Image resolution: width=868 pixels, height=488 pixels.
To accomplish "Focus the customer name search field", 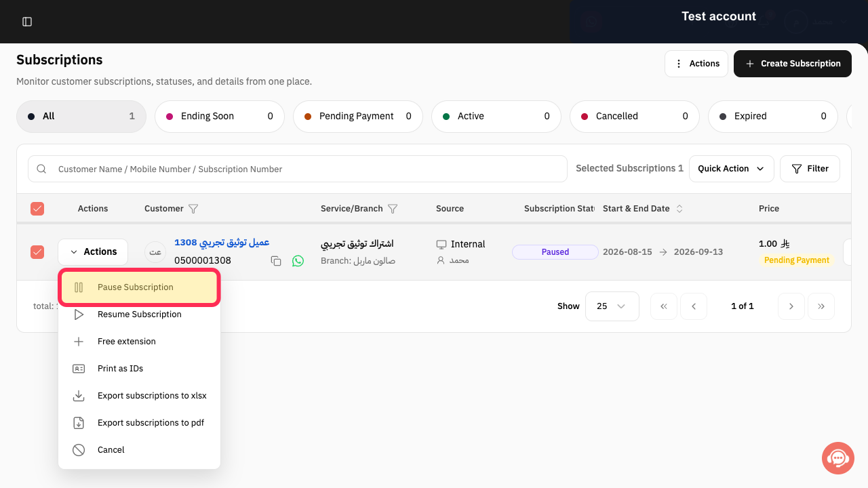I will [x=298, y=169].
